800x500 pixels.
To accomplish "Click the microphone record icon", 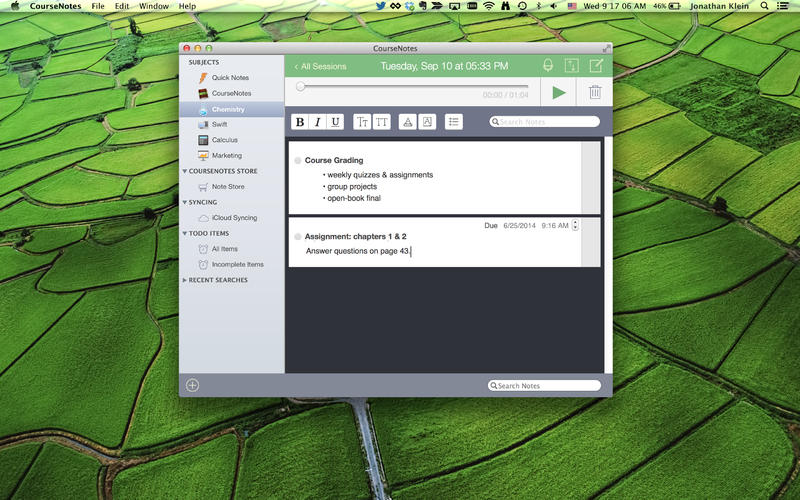I will pos(548,65).
